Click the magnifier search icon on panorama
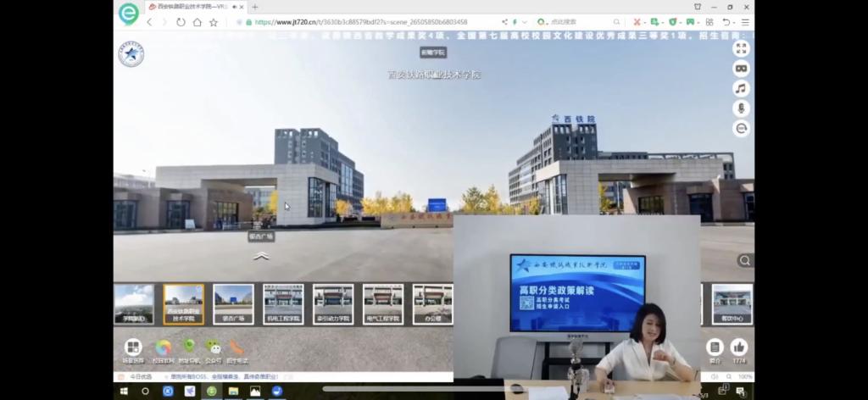This screenshot has width=868, height=400. click(744, 261)
